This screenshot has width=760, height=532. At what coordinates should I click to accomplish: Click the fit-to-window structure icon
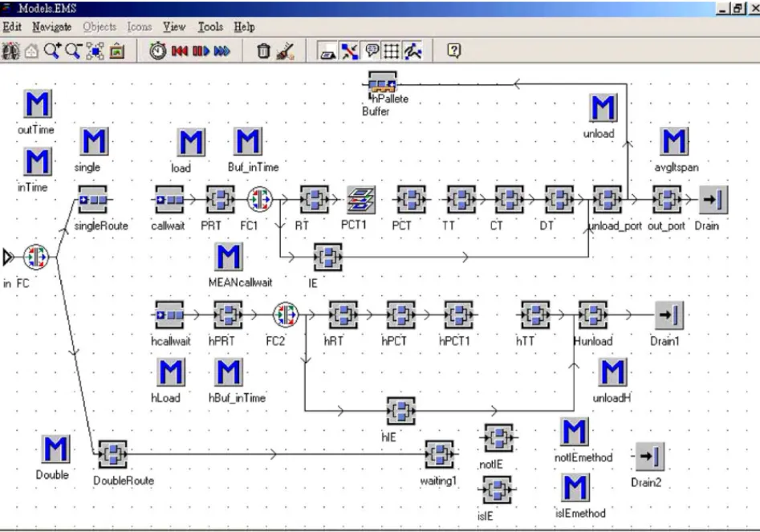[95, 51]
